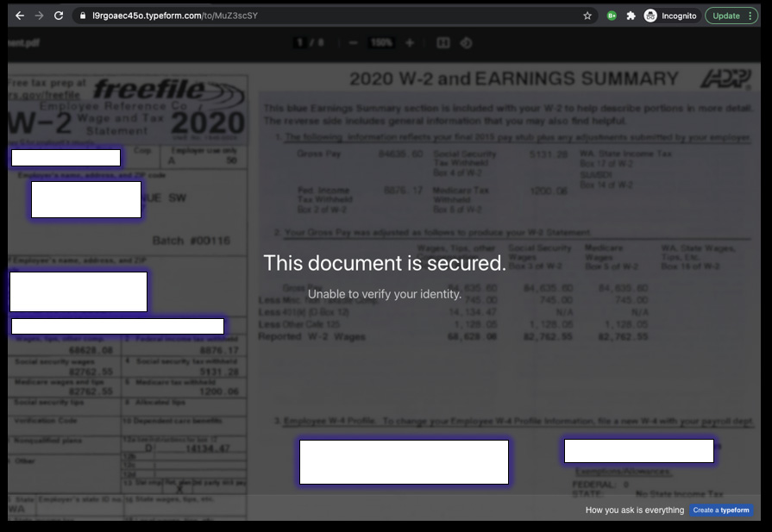Click the ADP logo in the document

click(726, 78)
